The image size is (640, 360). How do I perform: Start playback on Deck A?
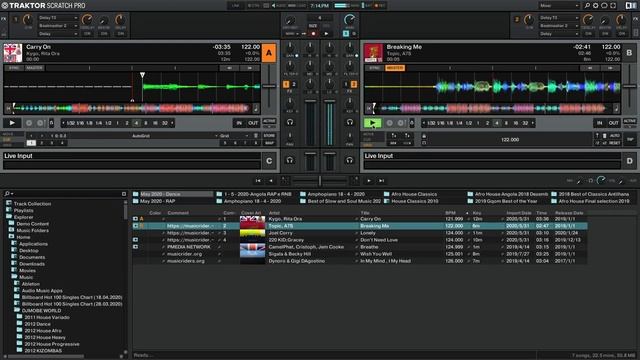(12, 122)
